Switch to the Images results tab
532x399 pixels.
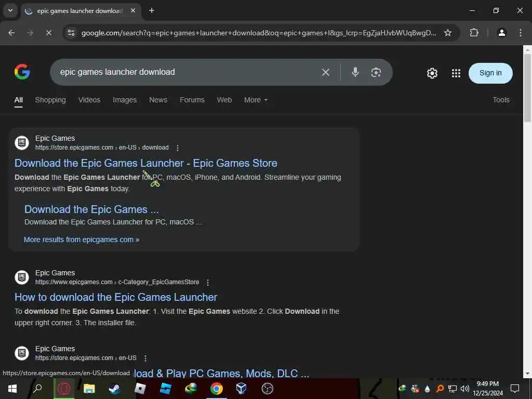click(x=125, y=100)
